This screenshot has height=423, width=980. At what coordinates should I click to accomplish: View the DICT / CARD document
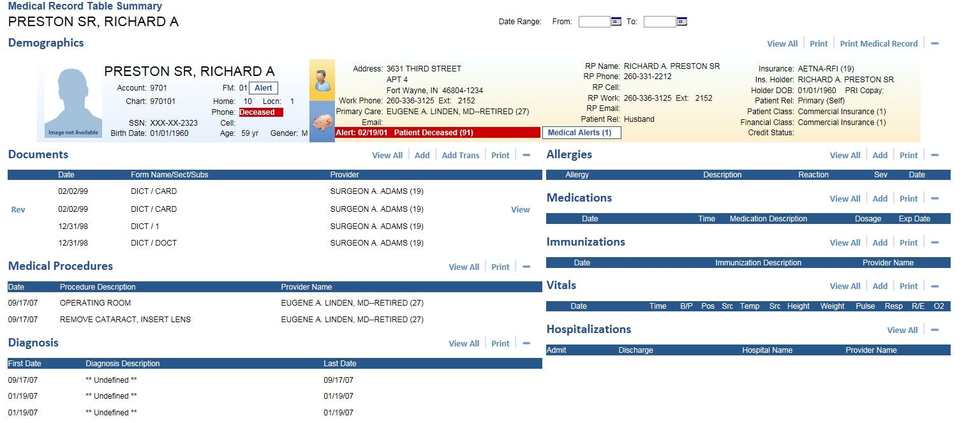(520, 209)
